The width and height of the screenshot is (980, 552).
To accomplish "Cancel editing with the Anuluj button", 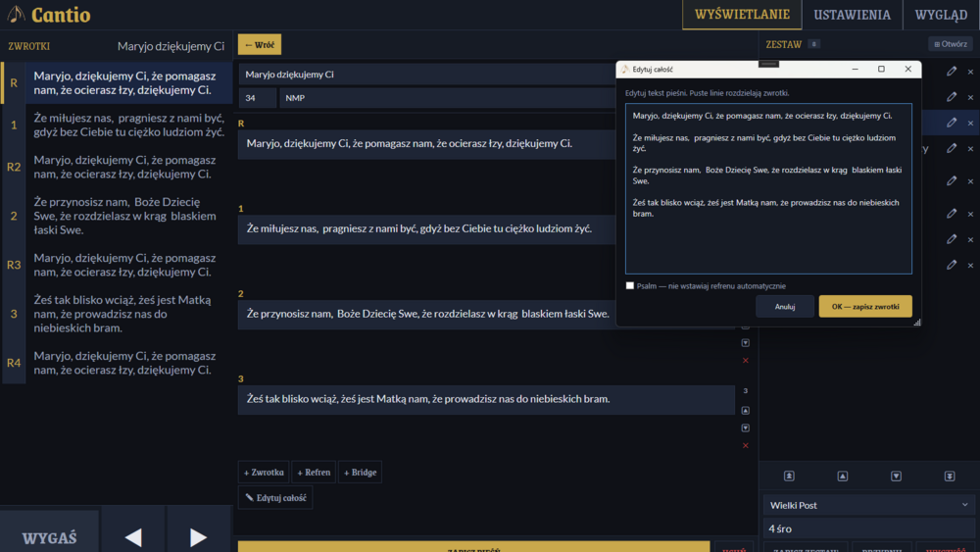I will point(784,306).
